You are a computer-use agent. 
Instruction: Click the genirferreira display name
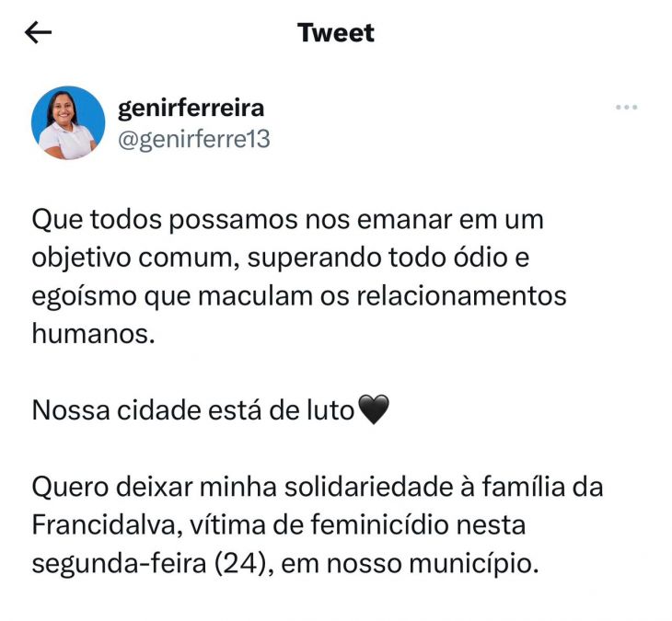191,108
